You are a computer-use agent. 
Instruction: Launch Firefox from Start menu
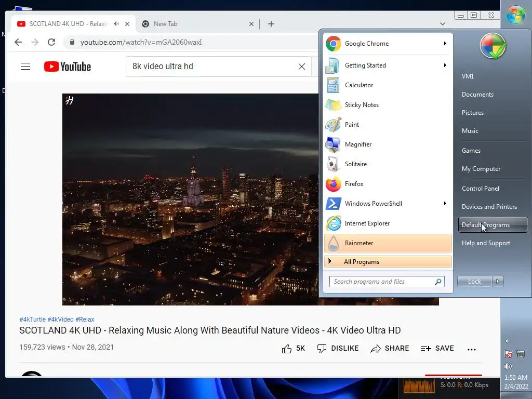(388, 183)
